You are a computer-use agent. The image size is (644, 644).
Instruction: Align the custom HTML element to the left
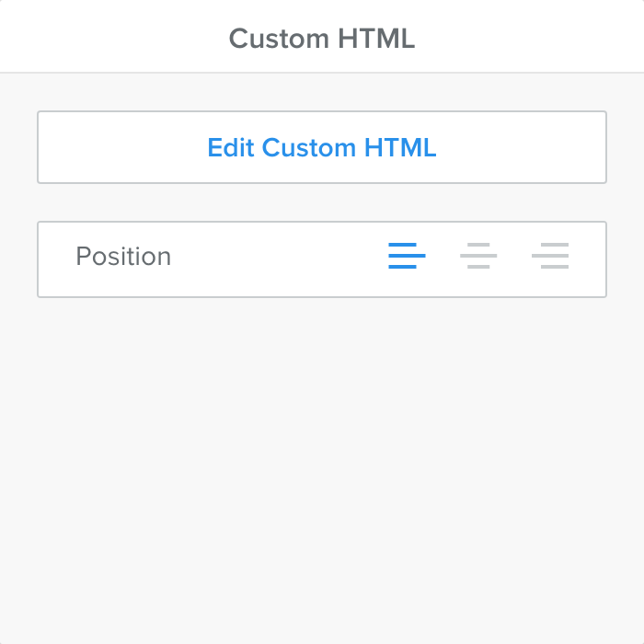coord(407,256)
